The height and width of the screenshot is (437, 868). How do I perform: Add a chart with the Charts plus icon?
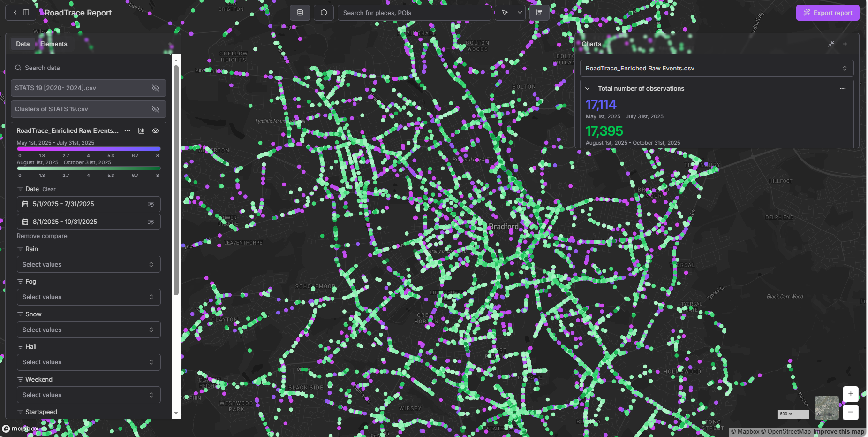845,44
